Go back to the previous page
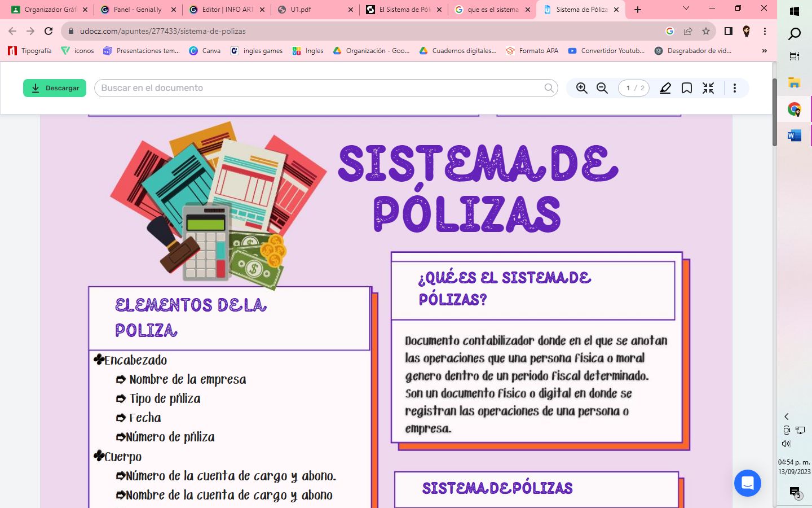 point(12,31)
